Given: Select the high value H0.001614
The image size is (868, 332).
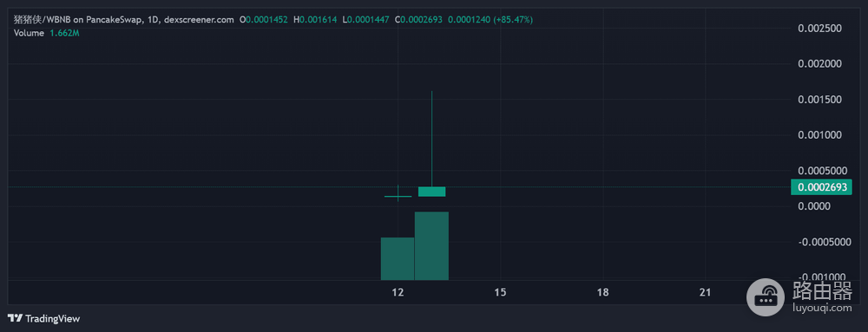Looking at the screenshot, I should (315, 20).
